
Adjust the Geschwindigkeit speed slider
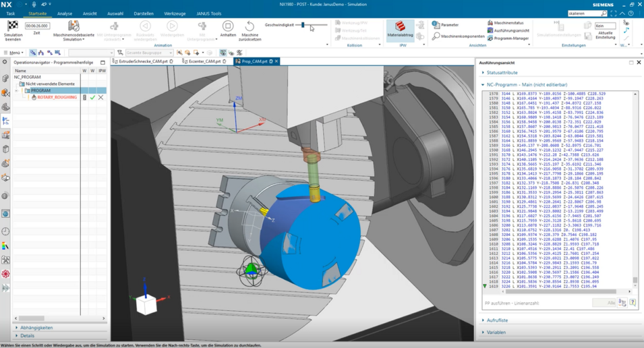tap(303, 25)
